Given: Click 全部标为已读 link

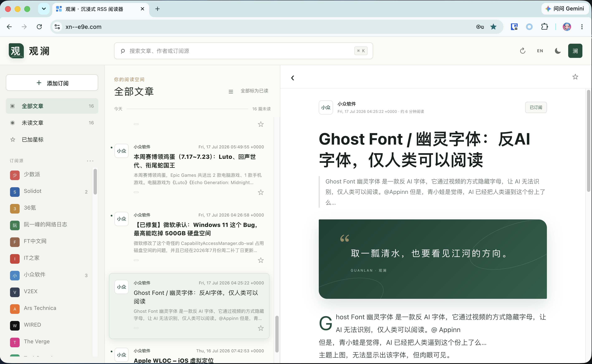Looking at the screenshot, I should 254,91.
